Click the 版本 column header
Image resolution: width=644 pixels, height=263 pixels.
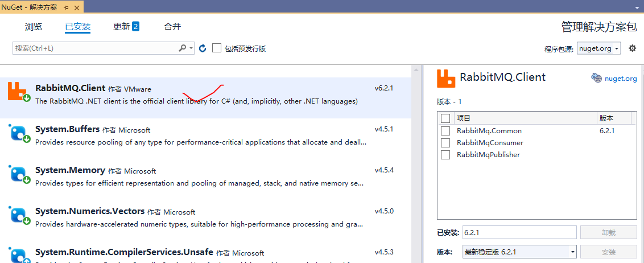(x=614, y=118)
